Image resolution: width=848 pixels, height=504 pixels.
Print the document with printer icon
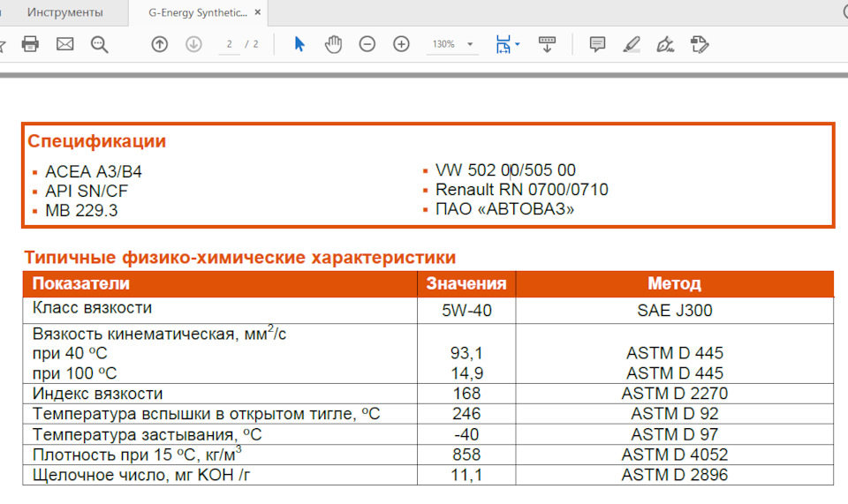click(30, 44)
